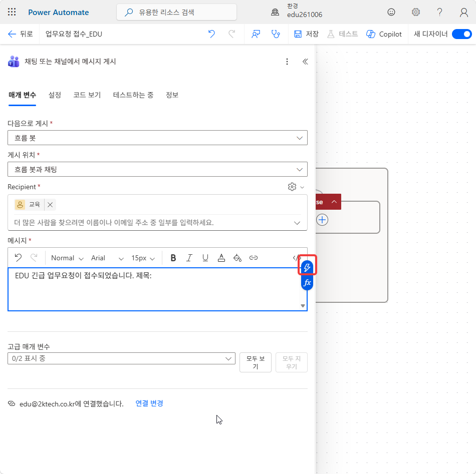Open the Arial font dropdown

click(107, 258)
